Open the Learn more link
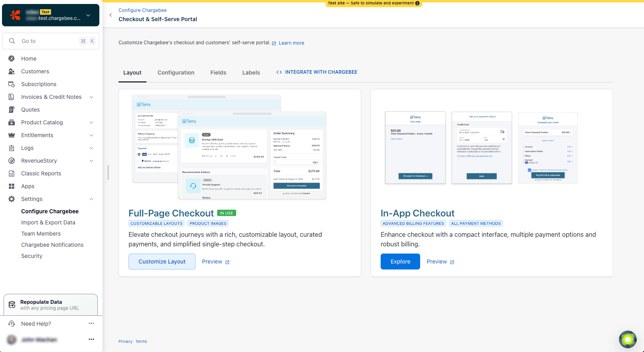The image size is (644, 352). 291,43
